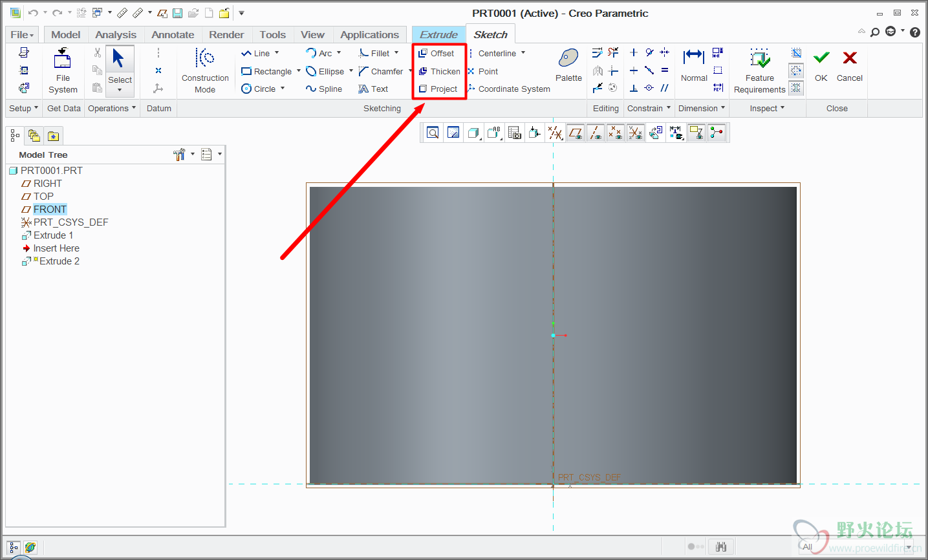928x560 pixels.
Task: Toggle coordinate system display in graphics toolbar
Action: [635, 133]
